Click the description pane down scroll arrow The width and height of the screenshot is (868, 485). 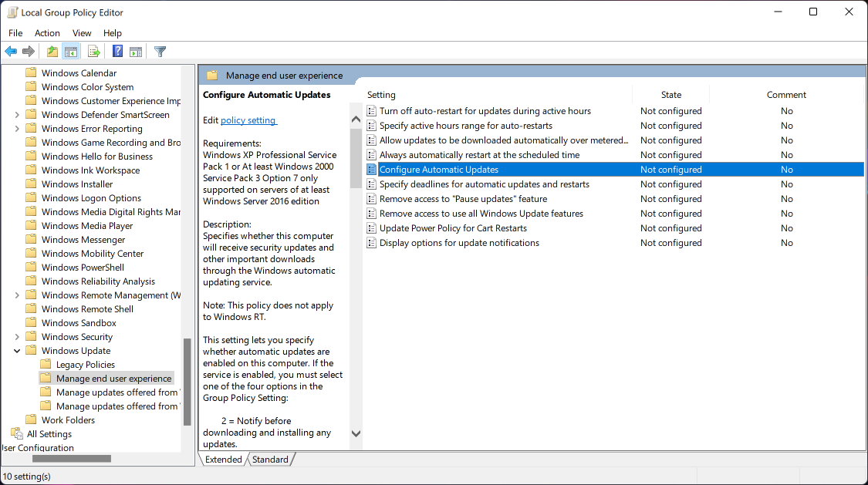[356, 433]
